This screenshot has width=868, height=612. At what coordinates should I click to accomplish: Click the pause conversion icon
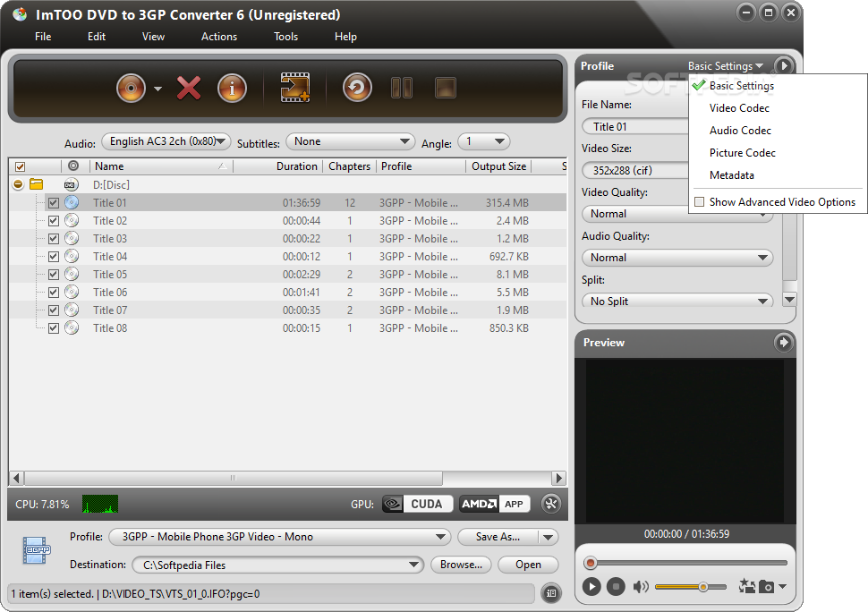click(x=402, y=88)
